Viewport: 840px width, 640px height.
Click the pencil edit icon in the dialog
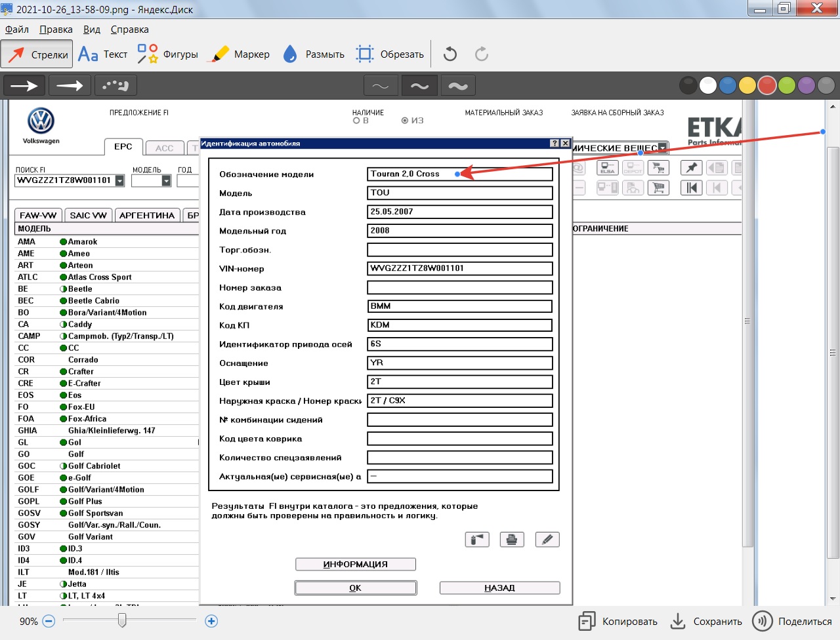pos(547,540)
